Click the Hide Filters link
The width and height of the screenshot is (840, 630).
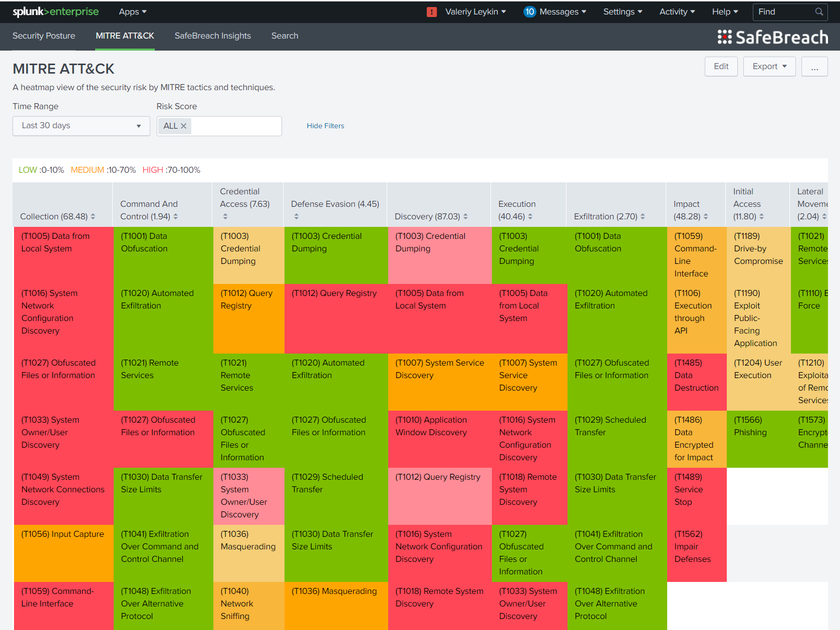pyautogui.click(x=326, y=126)
